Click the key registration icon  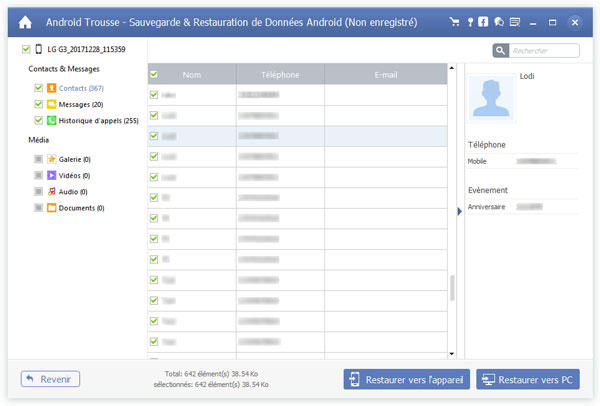(x=469, y=21)
